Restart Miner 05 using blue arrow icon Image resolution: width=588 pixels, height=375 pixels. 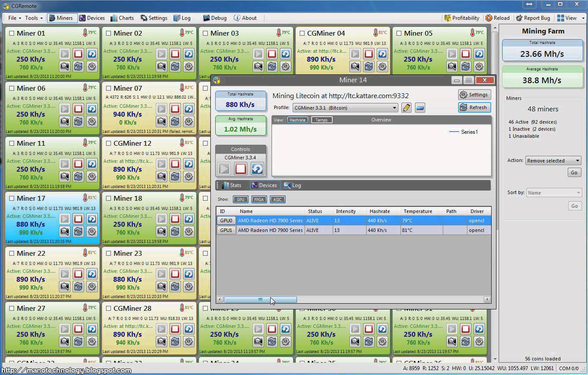point(479,54)
